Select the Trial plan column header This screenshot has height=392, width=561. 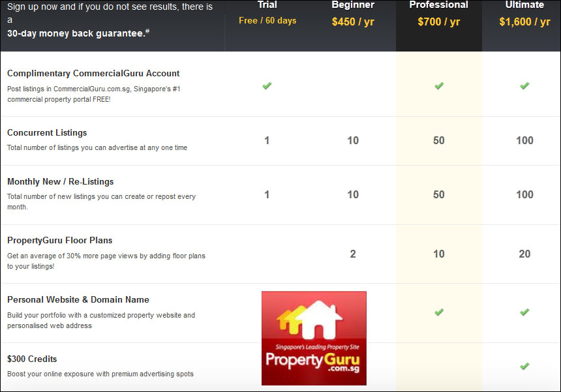[267, 5]
